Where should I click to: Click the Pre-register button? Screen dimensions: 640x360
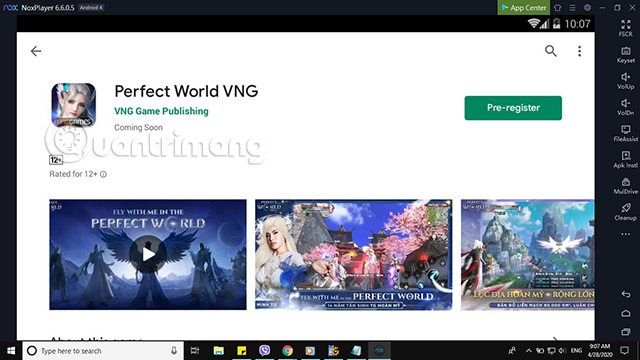(x=513, y=108)
